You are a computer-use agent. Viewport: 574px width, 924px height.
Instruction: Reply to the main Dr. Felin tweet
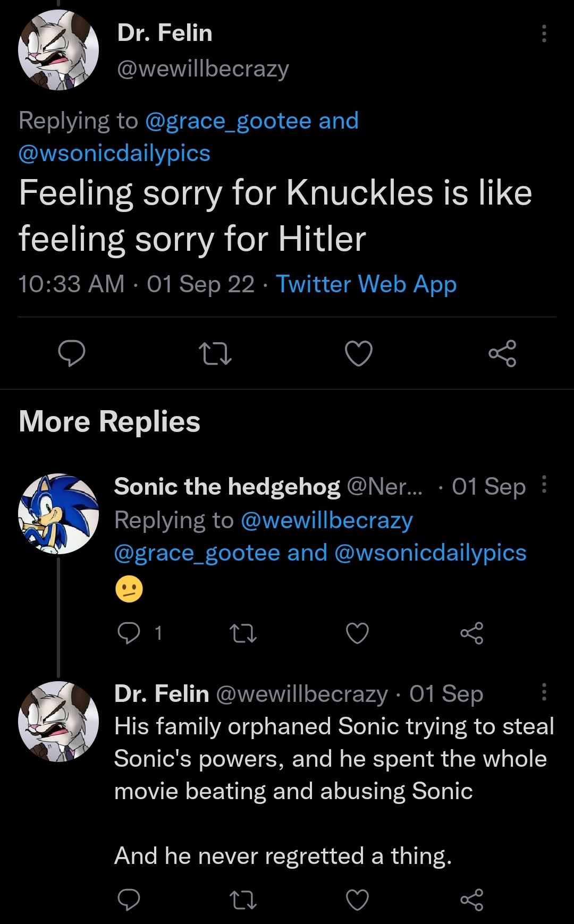coord(72,353)
